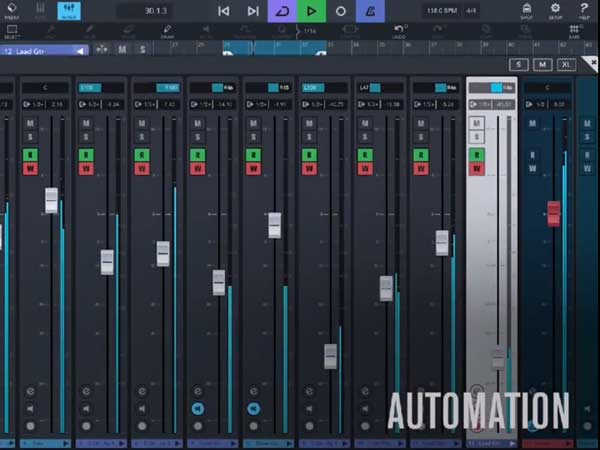Screen dimensions: 600x450
Task: Toggle the purple Cycle loop button
Action: [x=282, y=11]
